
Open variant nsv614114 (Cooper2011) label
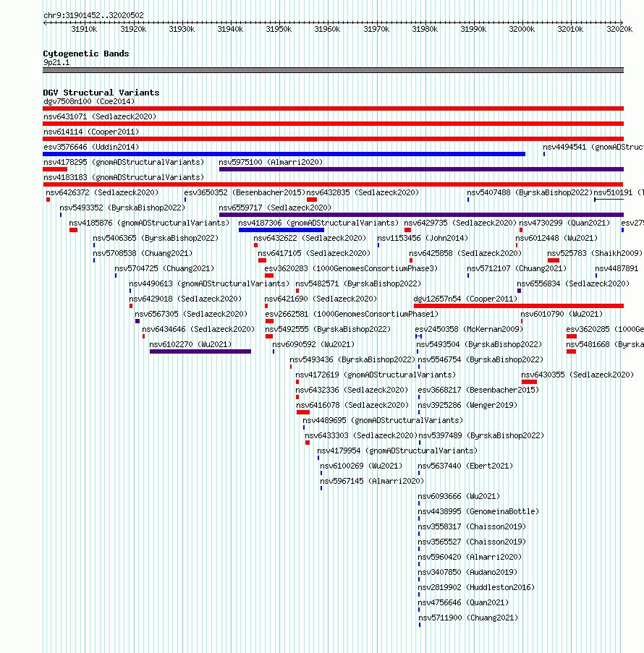(x=91, y=132)
